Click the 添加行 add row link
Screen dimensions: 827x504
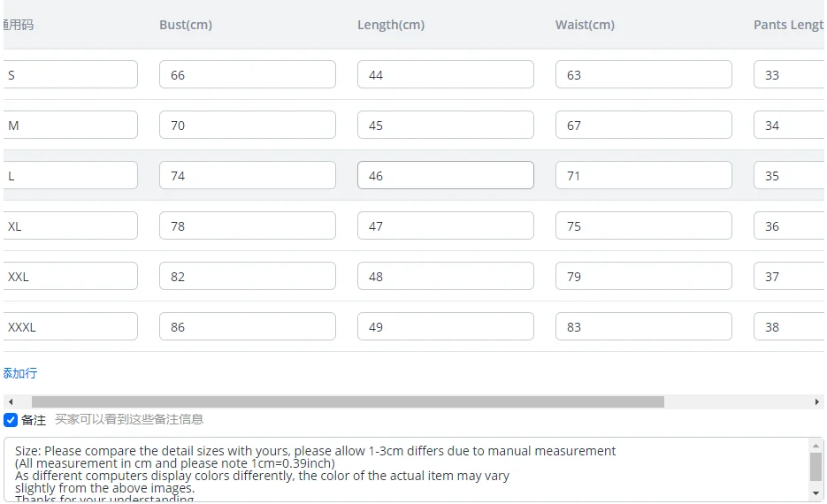[20, 373]
